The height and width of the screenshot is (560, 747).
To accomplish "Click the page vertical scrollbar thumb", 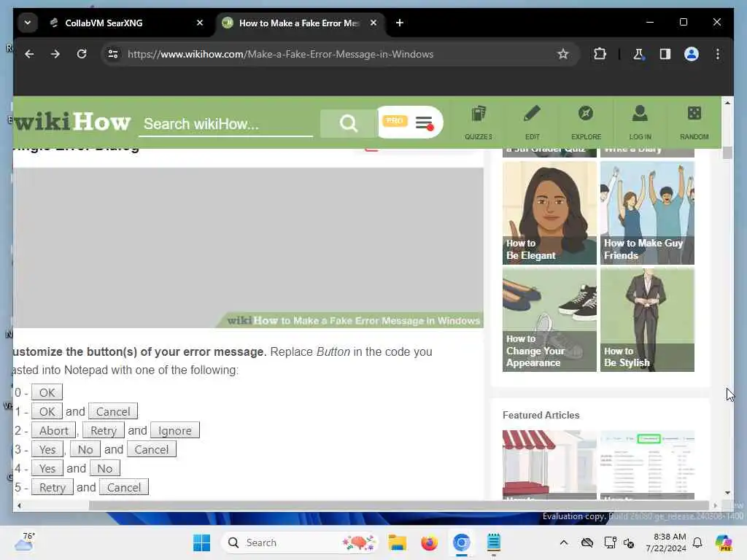I will click(727, 153).
